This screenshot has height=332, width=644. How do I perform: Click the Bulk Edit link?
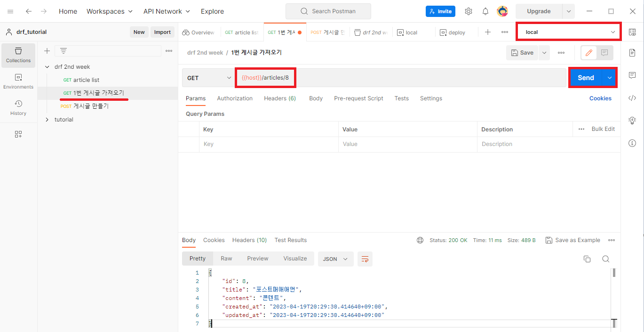coord(603,129)
